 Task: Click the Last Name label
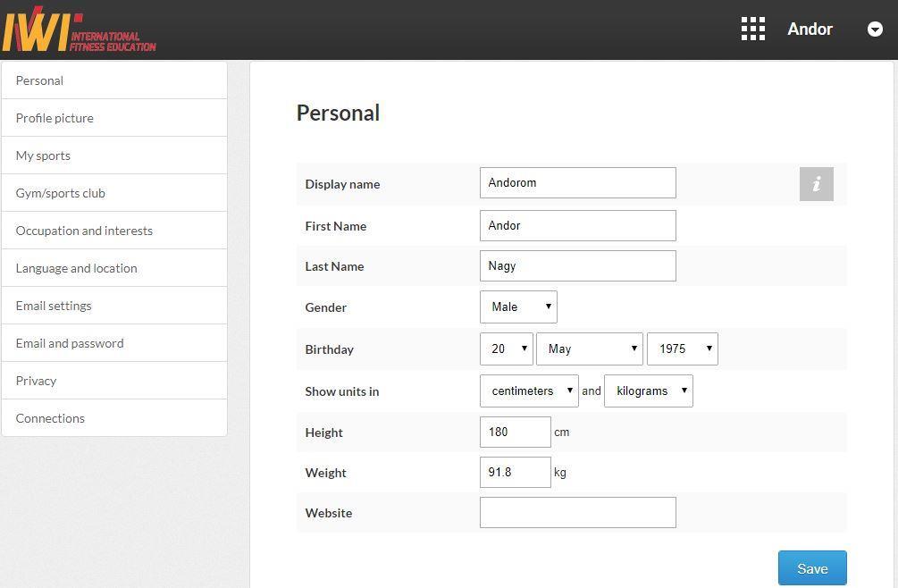click(334, 266)
